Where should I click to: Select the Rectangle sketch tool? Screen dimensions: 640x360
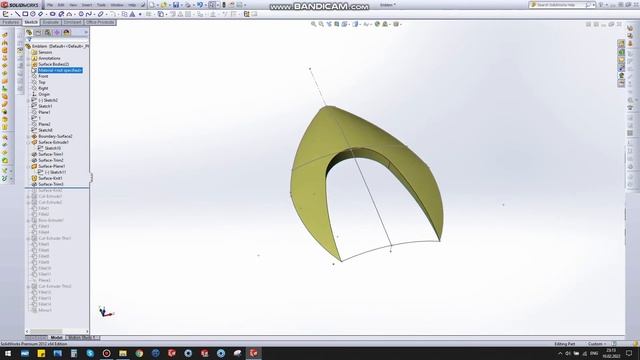click(x=25, y=14)
